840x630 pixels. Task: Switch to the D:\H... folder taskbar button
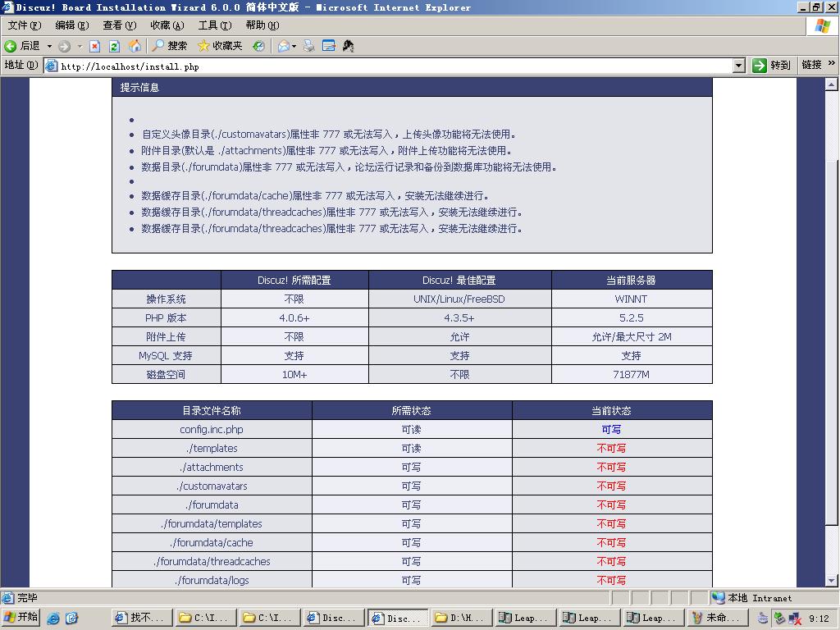coord(461,618)
